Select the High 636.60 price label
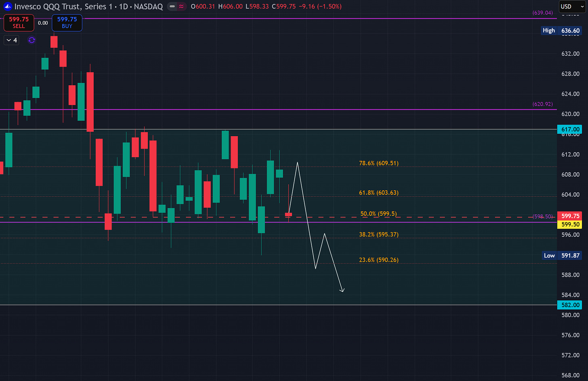This screenshot has width=588, height=381. pyautogui.click(x=561, y=30)
